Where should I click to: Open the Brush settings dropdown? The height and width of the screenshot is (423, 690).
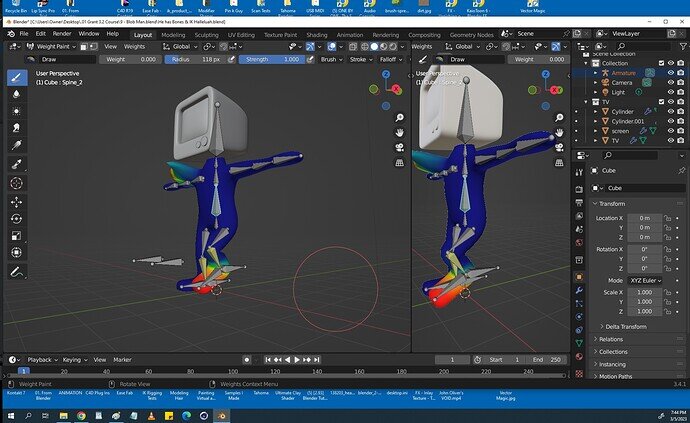pyautogui.click(x=331, y=59)
